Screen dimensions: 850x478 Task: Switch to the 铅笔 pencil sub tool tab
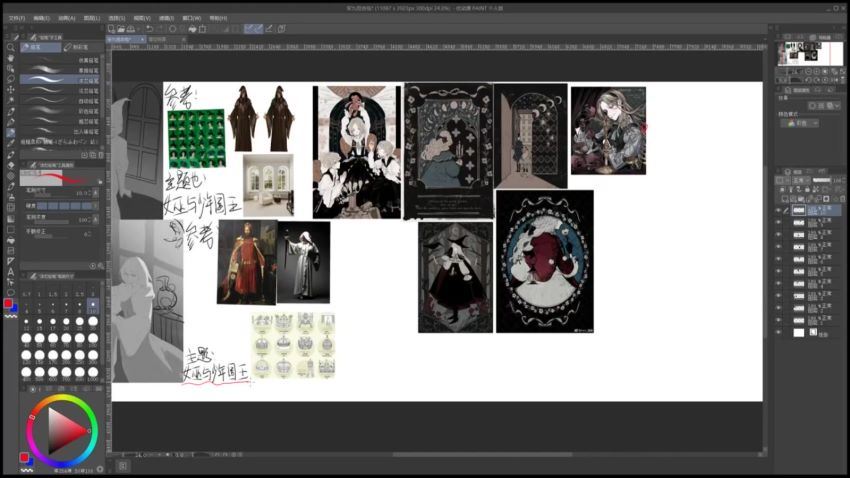click(80, 47)
